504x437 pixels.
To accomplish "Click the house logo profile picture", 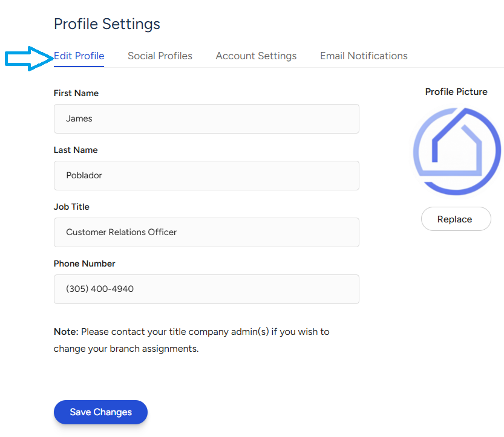I will click(x=457, y=152).
